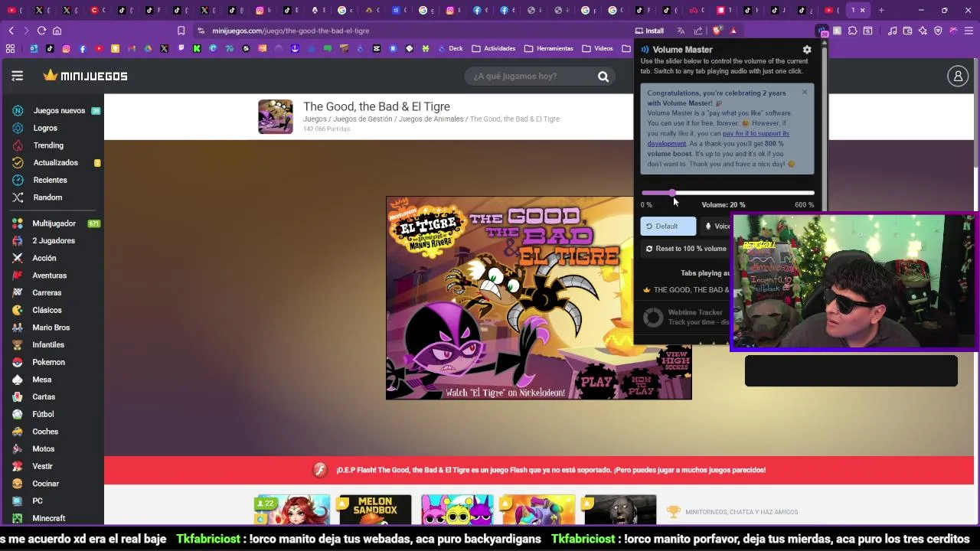
Task: Open a new browser tab
Action: coord(881,10)
